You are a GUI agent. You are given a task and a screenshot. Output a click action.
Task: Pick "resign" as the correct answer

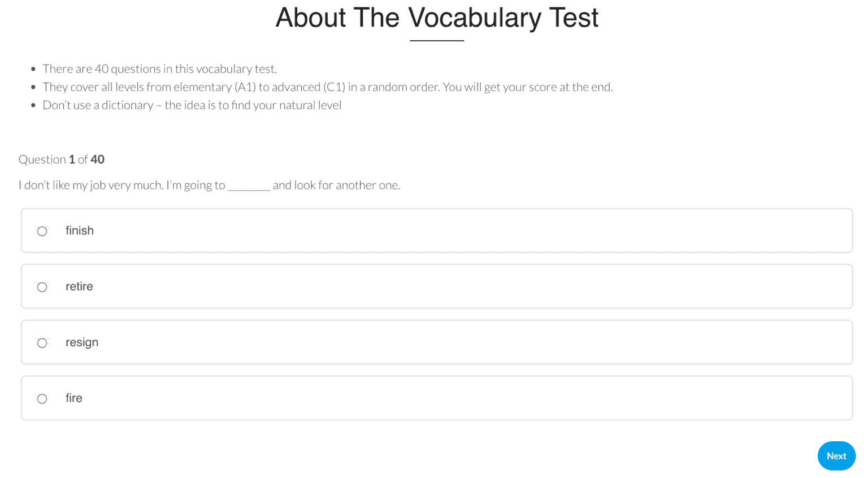click(83, 342)
